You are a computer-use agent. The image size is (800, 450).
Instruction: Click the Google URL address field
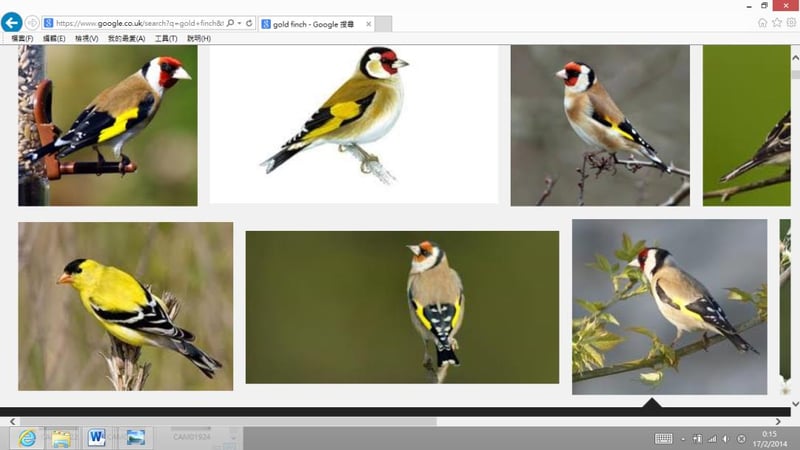135,23
